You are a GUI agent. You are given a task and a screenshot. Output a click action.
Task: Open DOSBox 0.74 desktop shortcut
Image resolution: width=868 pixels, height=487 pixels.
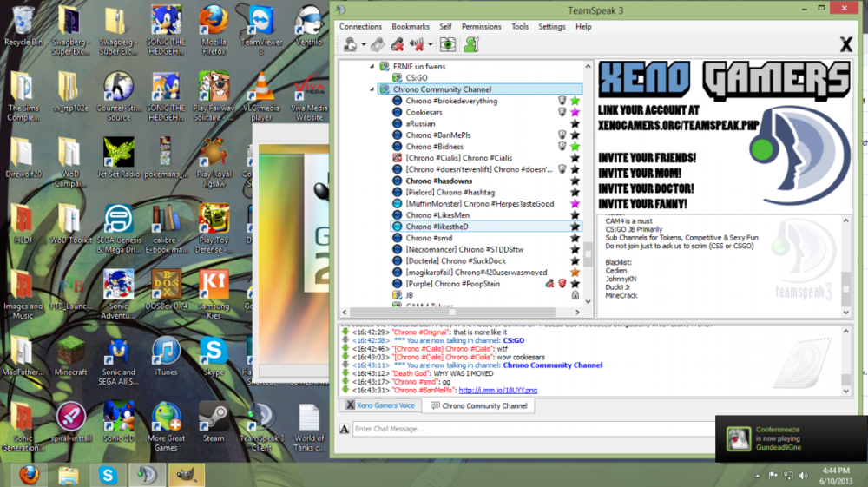coord(166,291)
